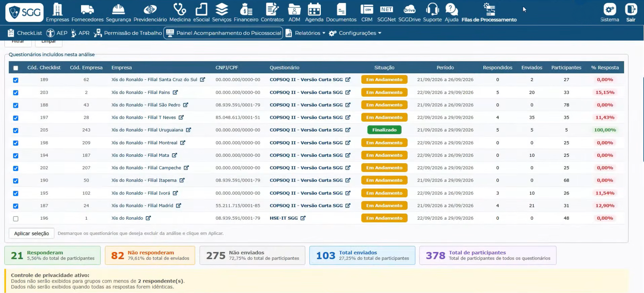Uncheck the Filial Uruguaiana row checkbox

15,131
